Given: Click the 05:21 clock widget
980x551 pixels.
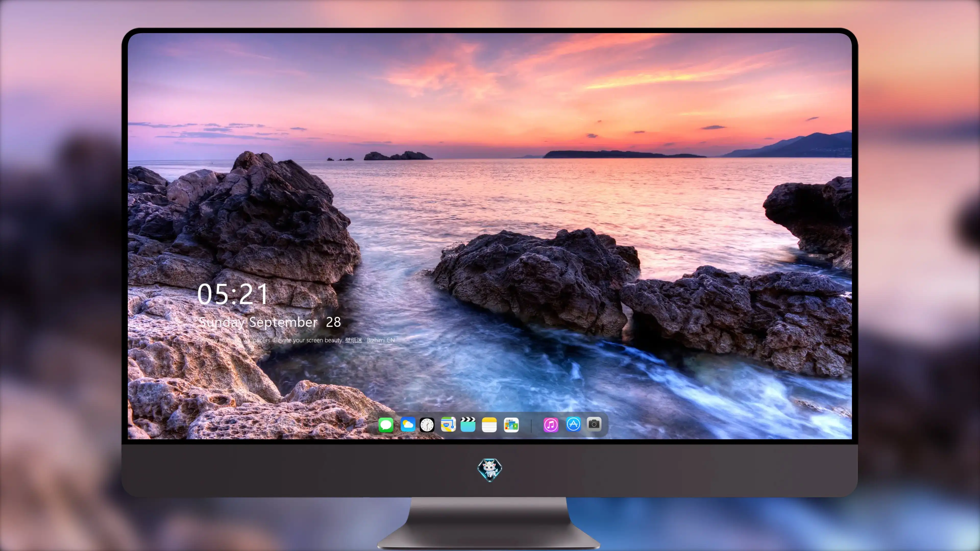Looking at the screenshot, I should pyautogui.click(x=233, y=294).
